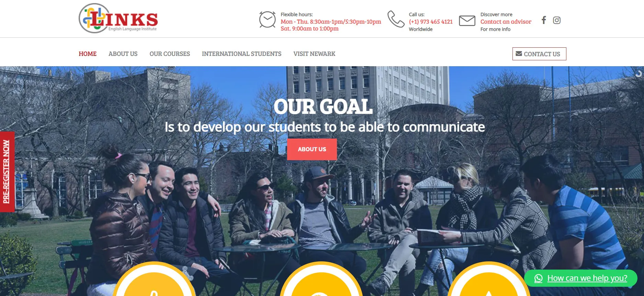Open the Visit Newark page
644x296 pixels.
[x=314, y=54]
